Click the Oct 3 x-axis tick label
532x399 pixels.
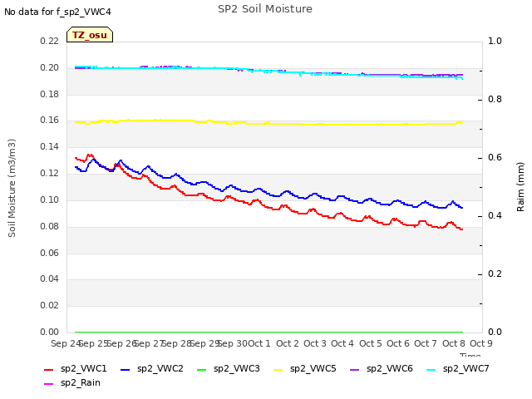[315, 343]
